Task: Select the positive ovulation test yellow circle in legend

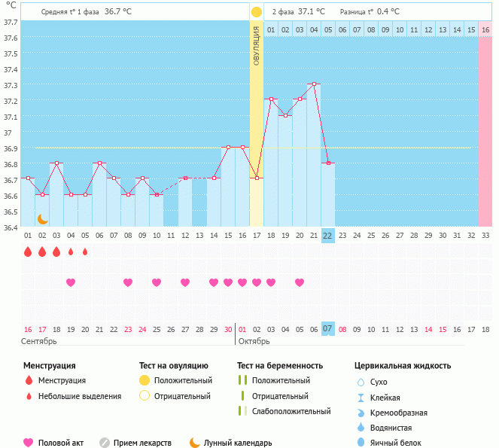Action: [x=144, y=380]
